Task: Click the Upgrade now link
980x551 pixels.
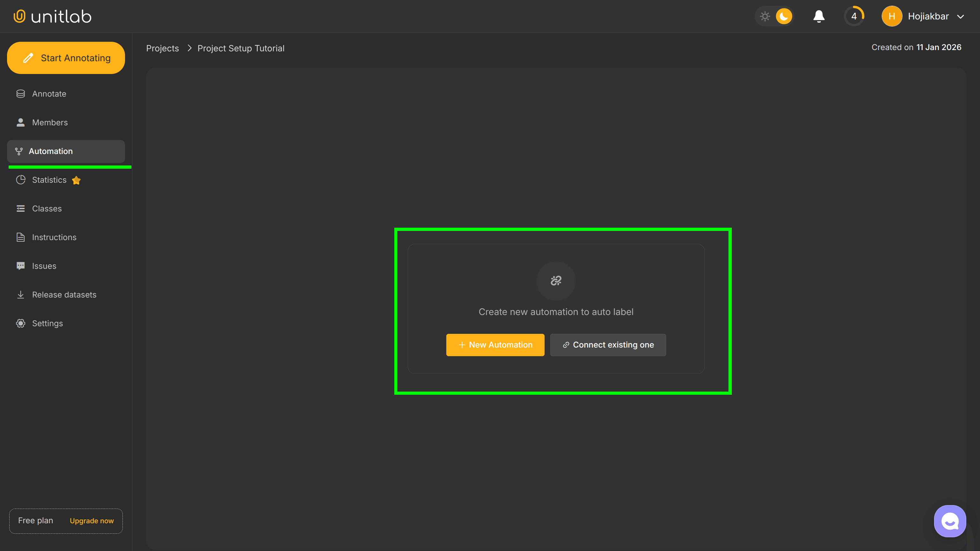Action: click(91, 521)
